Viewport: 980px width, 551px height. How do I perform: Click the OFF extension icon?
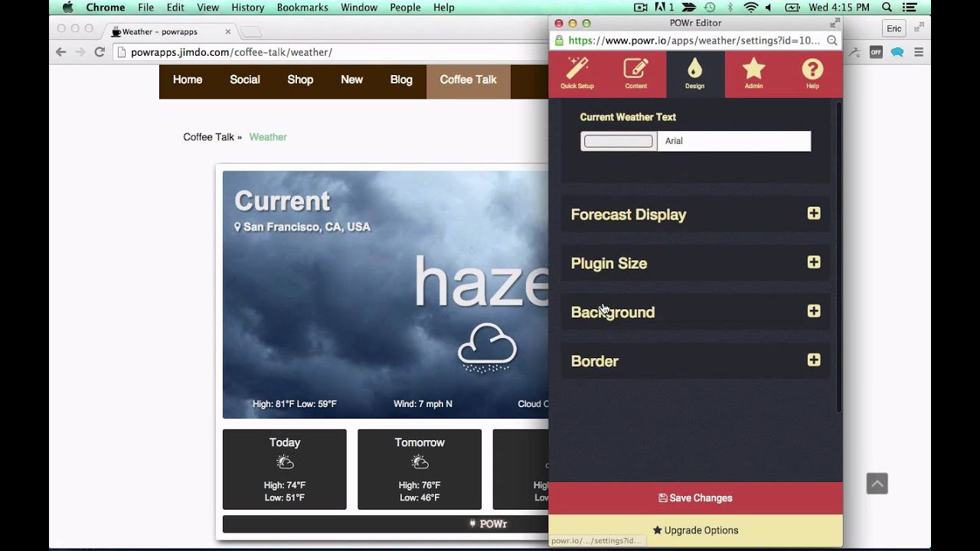pos(876,52)
